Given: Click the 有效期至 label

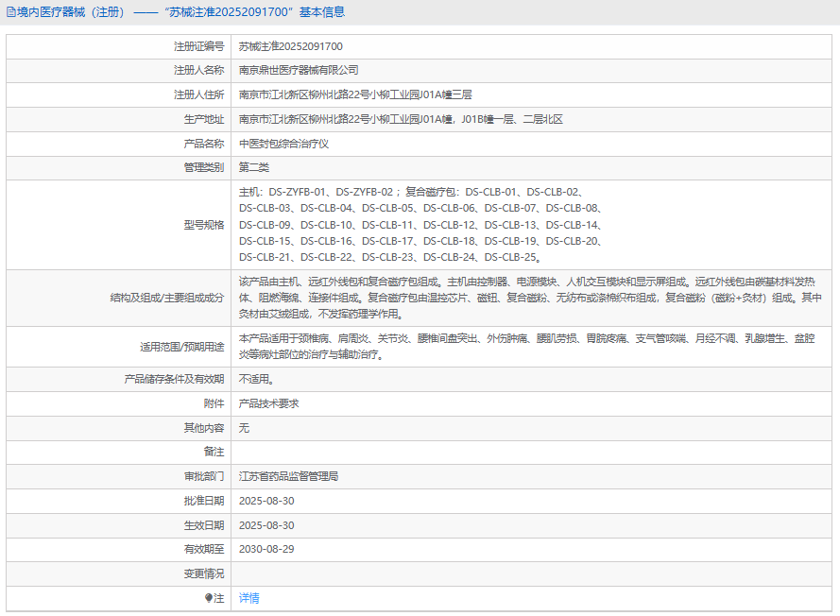Looking at the screenshot, I should 203,549.
